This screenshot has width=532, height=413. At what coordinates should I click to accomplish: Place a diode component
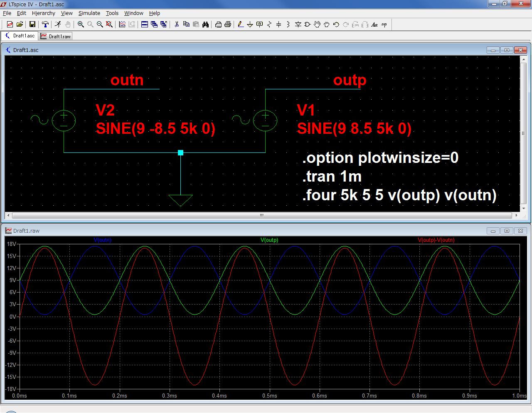298,25
